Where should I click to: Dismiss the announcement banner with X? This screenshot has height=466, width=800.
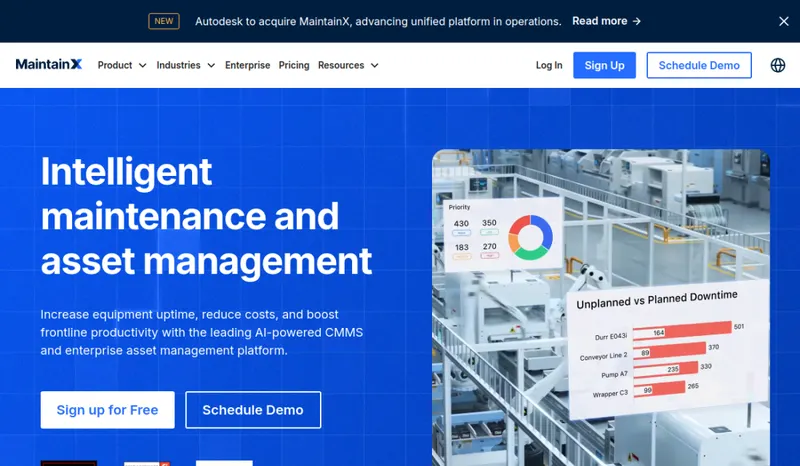pyautogui.click(x=784, y=21)
